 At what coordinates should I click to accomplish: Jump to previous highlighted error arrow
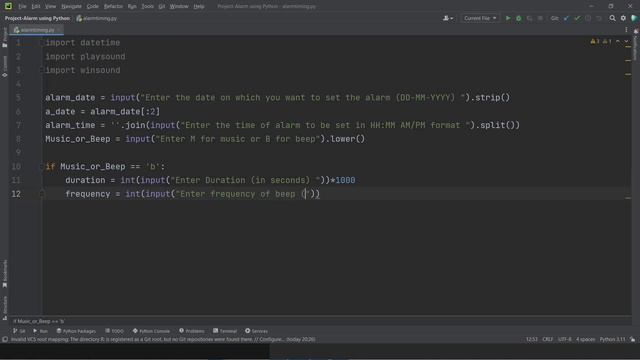(x=618, y=41)
